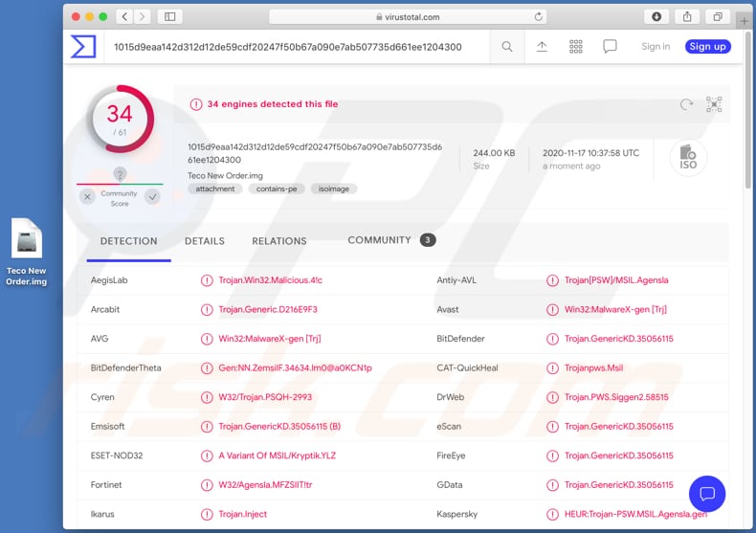Click the search magnifier icon

(x=507, y=47)
